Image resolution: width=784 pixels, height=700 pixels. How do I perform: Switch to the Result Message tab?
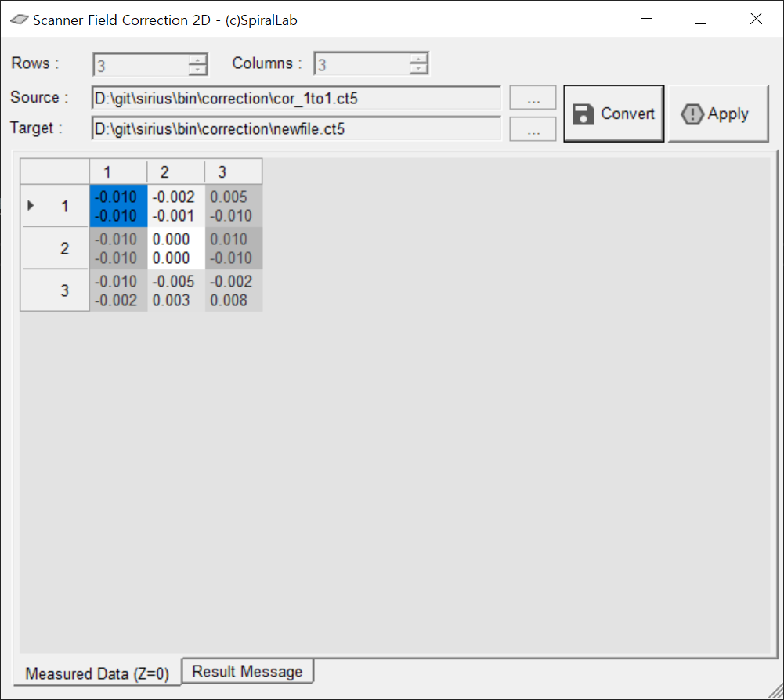pyautogui.click(x=247, y=671)
